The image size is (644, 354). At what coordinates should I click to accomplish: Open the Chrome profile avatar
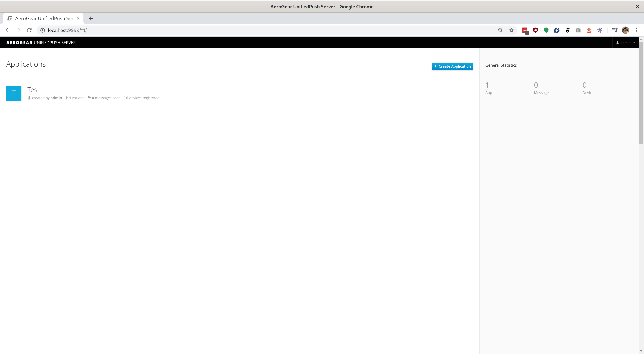pyautogui.click(x=625, y=30)
